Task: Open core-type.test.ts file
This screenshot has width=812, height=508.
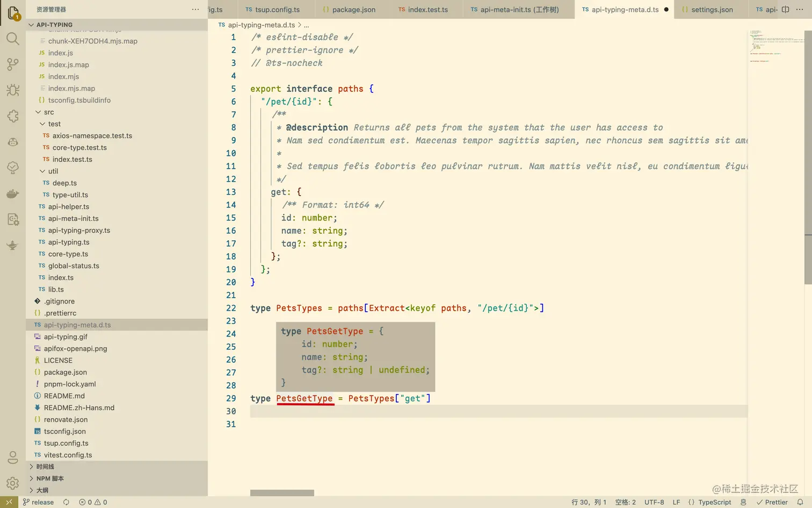Action: tap(117, 147)
